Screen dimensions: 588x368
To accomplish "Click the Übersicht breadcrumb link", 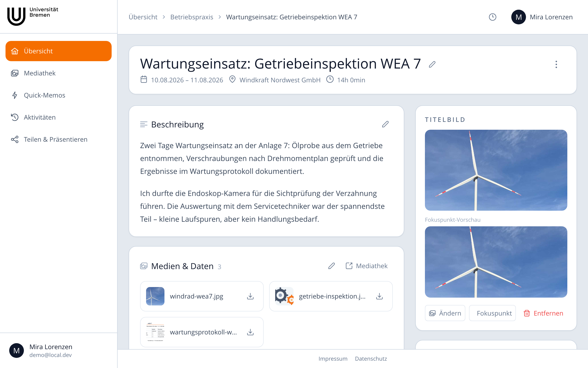I will tap(143, 17).
